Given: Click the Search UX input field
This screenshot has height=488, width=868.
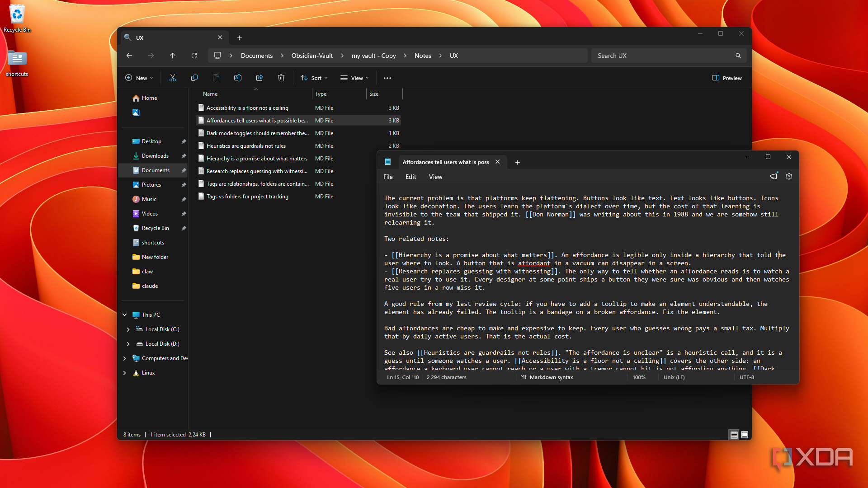Looking at the screenshot, I should coord(669,56).
